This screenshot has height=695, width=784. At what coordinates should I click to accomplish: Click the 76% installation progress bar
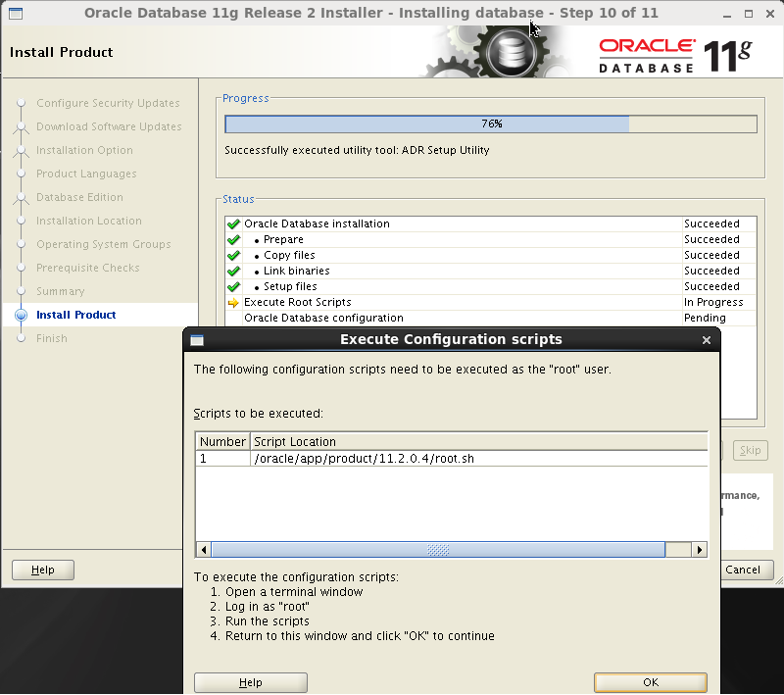coord(491,124)
